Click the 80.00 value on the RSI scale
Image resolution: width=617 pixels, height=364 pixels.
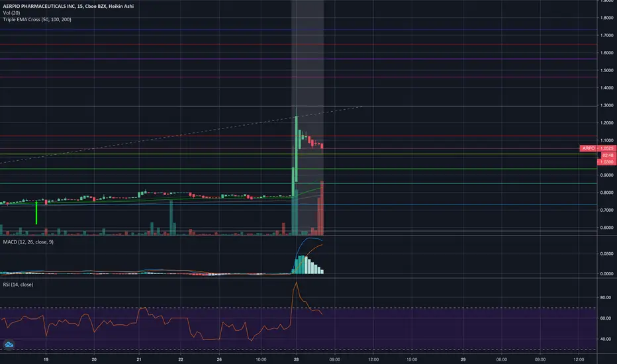606,297
